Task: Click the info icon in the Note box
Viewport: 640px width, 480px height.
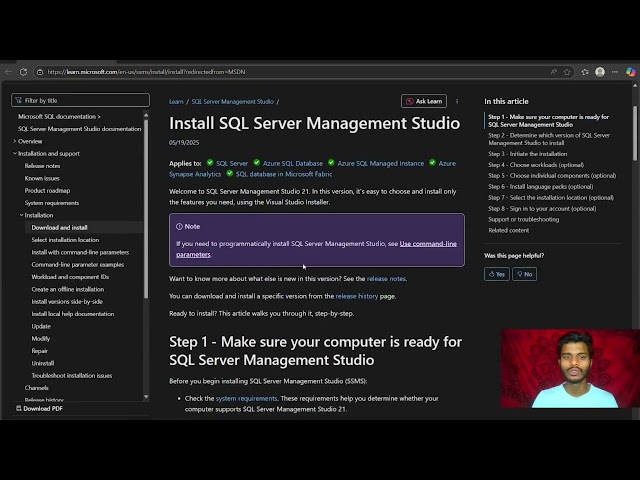Action: tap(179, 226)
